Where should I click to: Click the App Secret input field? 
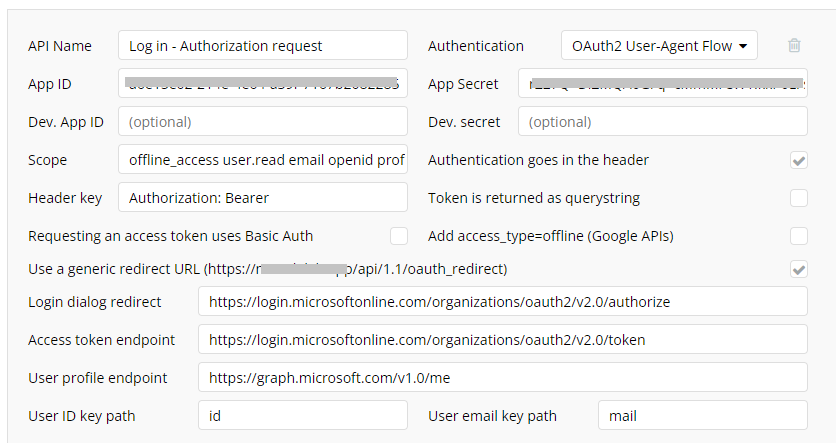663,83
